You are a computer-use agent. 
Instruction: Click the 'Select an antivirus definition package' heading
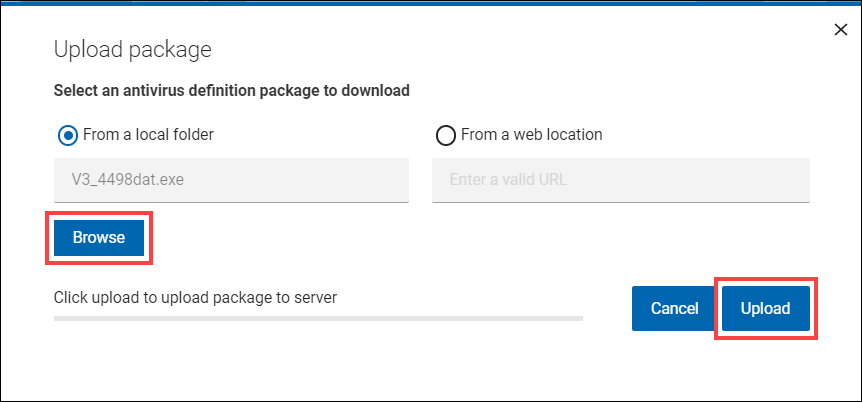pyautogui.click(x=232, y=91)
